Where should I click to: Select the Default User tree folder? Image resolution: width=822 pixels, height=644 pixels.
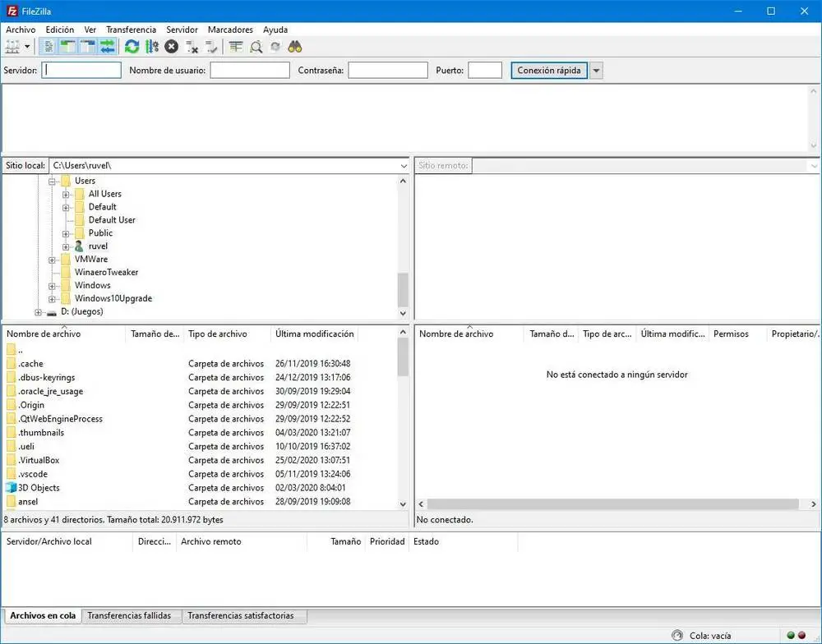pos(112,220)
